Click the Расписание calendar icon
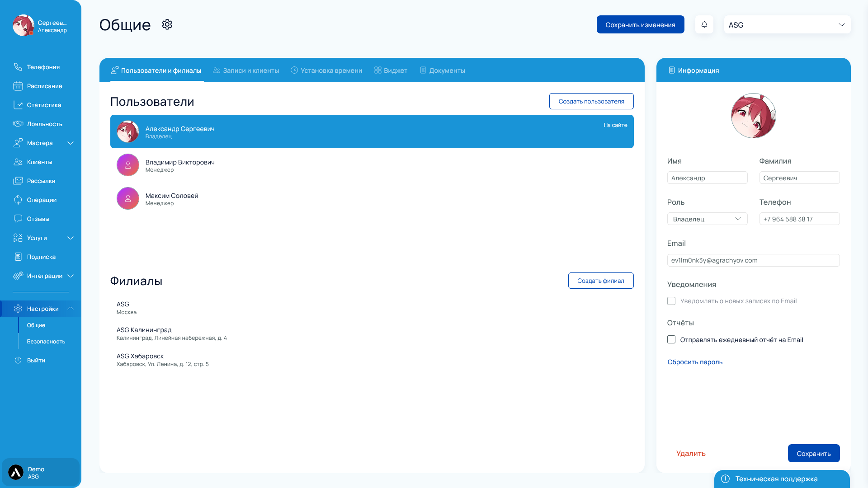 [x=18, y=86]
